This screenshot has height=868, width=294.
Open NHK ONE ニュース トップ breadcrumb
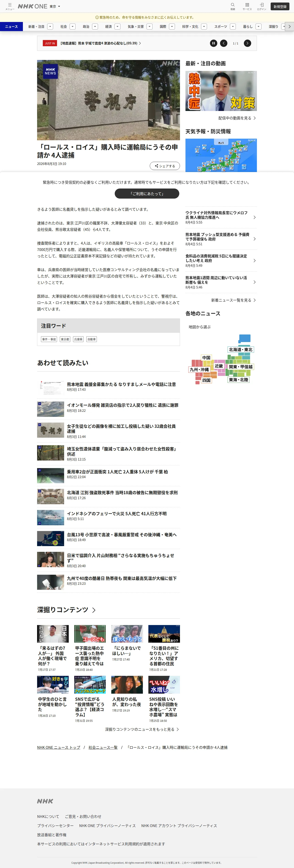[x=59, y=747]
